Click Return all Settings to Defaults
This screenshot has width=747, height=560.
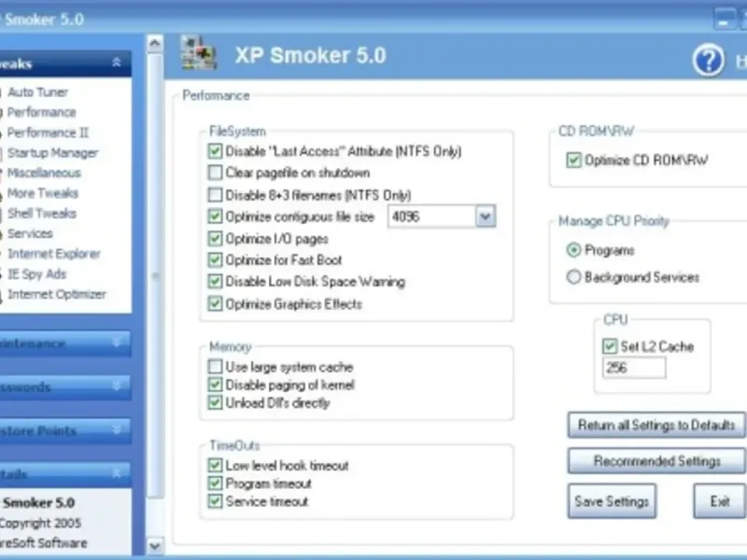(x=656, y=425)
